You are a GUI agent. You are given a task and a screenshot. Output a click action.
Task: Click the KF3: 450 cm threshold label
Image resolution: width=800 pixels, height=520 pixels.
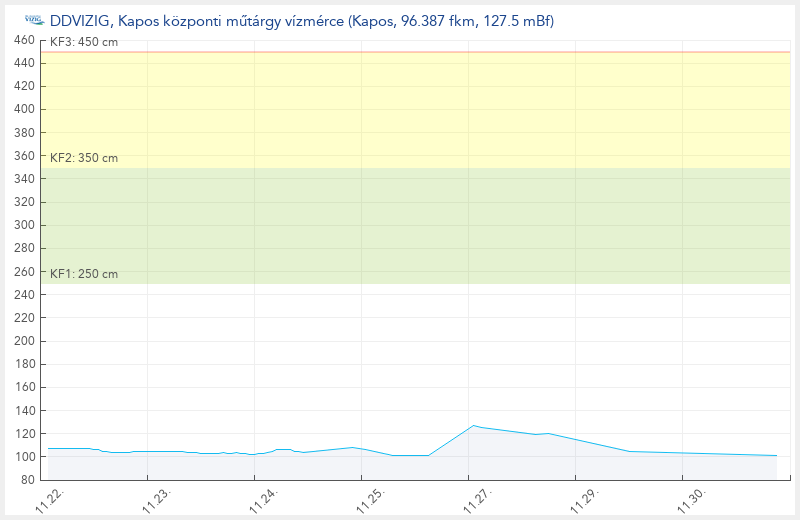click(x=84, y=42)
